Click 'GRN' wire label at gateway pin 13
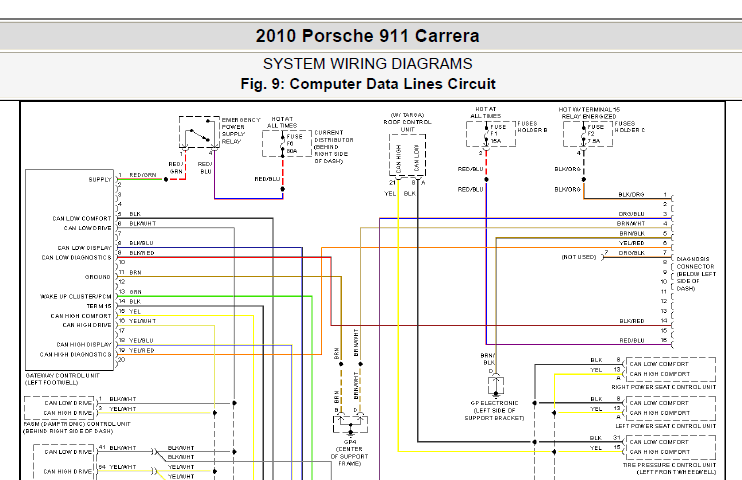Viewport: 742px width, 480px height. click(135, 292)
